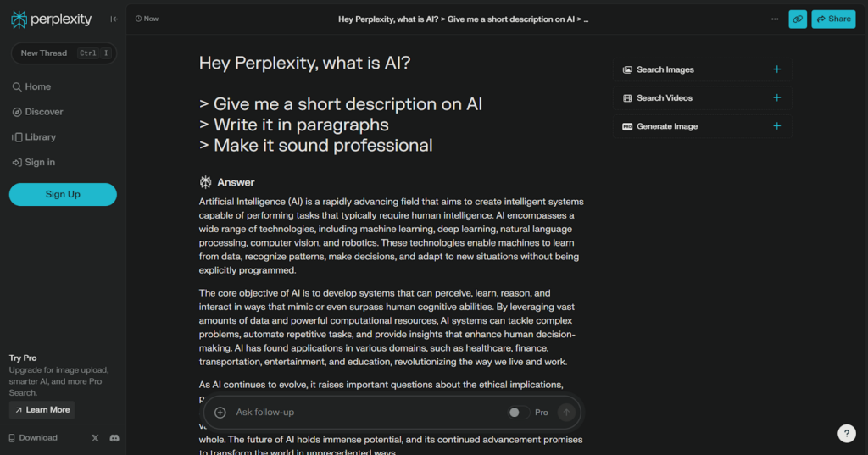The height and width of the screenshot is (455, 868).
Task: Click Learn More about Pro
Action: tap(42, 410)
